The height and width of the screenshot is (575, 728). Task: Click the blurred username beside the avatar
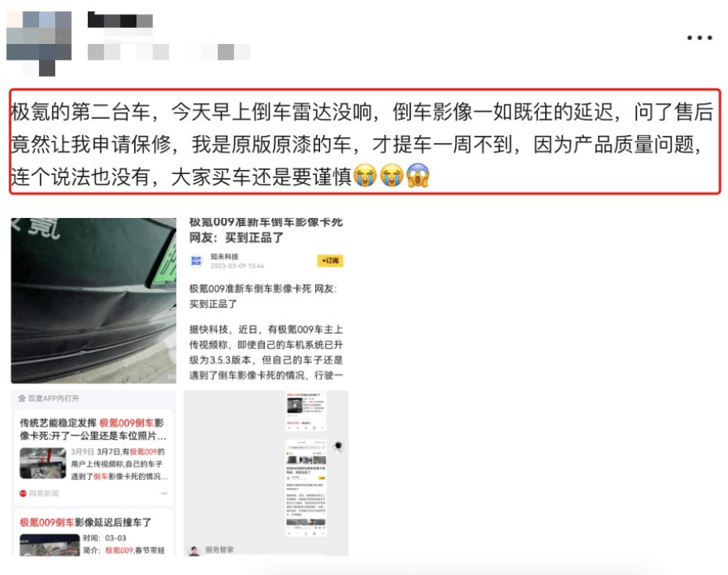coord(121,21)
